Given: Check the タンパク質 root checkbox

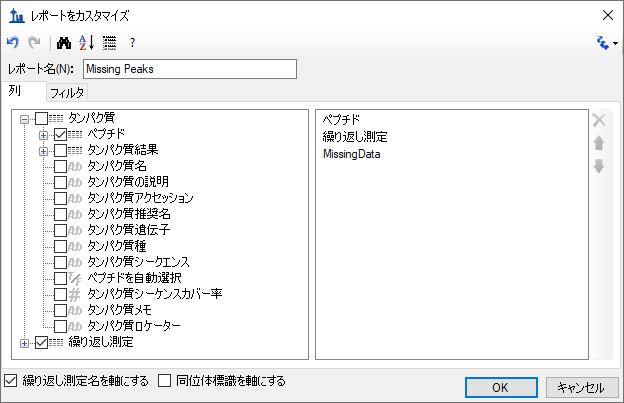Looking at the screenshot, I should (x=41, y=118).
